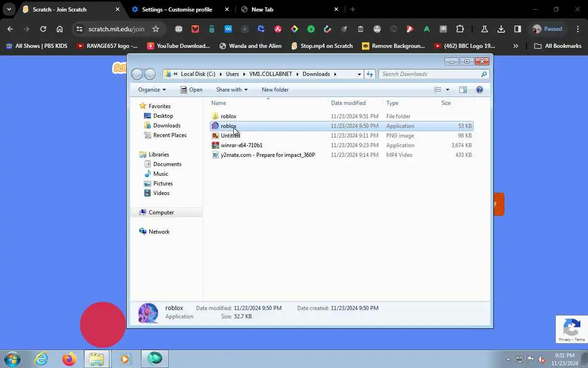588x368 pixels.
Task: Click Chrome's back arrow
Action: click(10, 29)
